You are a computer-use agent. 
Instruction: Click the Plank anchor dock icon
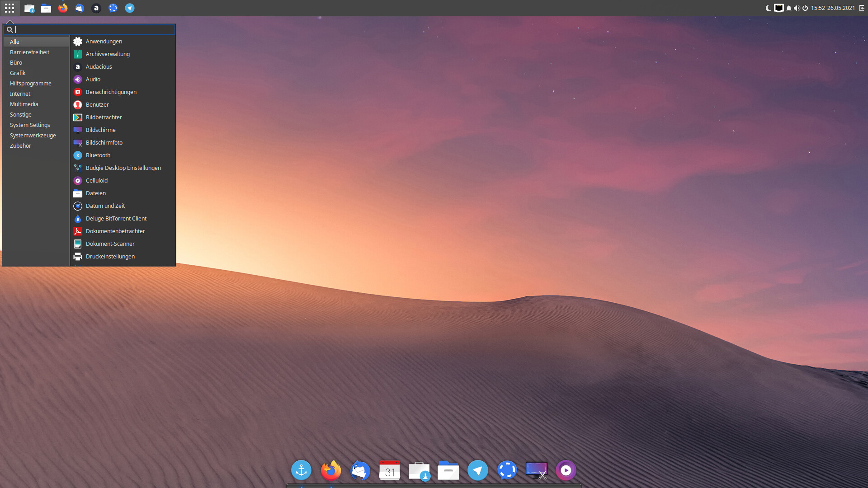[x=301, y=470]
